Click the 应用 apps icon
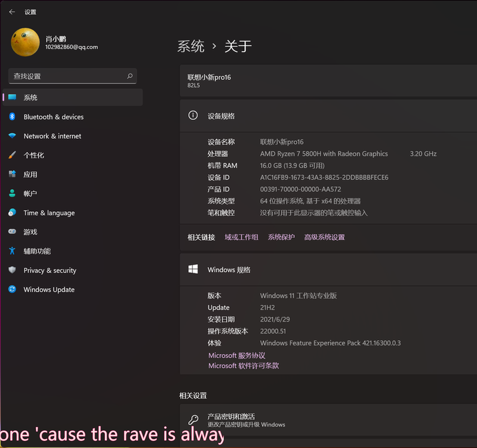 (12, 174)
